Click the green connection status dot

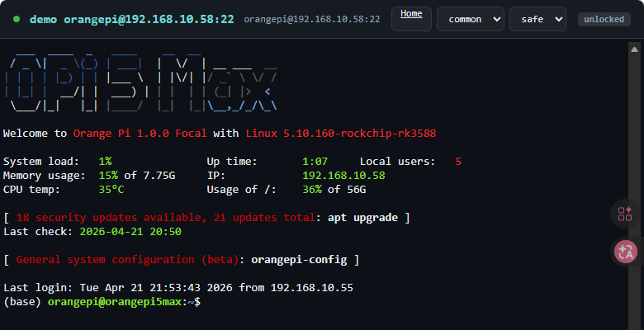pyautogui.click(x=17, y=19)
